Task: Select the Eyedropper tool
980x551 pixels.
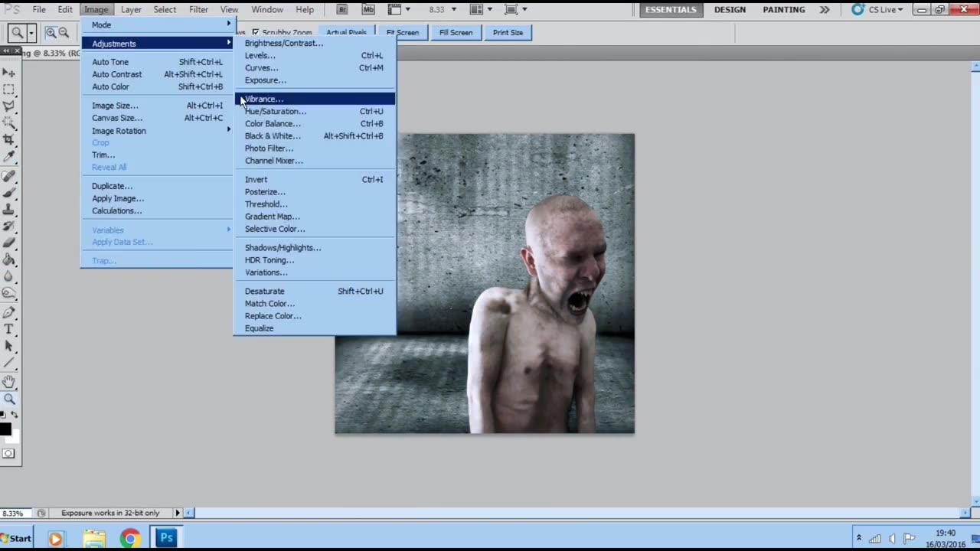Action: point(9,157)
